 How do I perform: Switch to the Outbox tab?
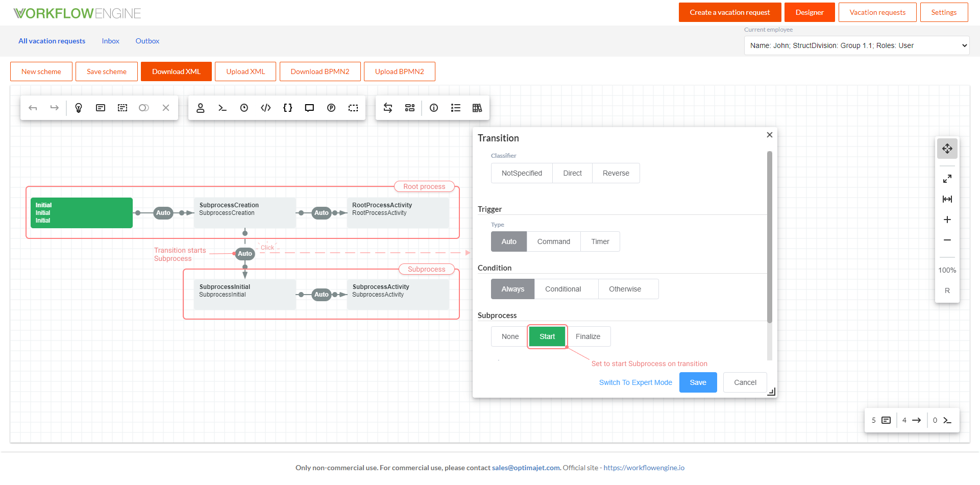(x=147, y=41)
